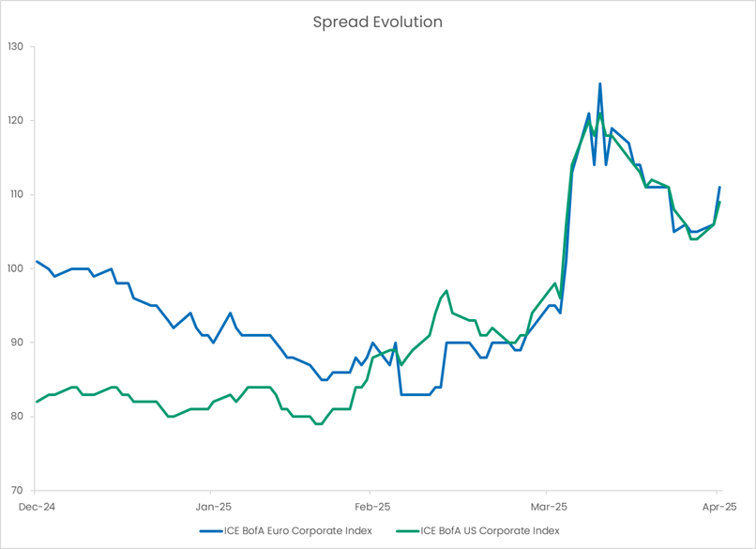Click the 90 vertical axis label
The height and width of the screenshot is (549, 756).
coord(19,343)
